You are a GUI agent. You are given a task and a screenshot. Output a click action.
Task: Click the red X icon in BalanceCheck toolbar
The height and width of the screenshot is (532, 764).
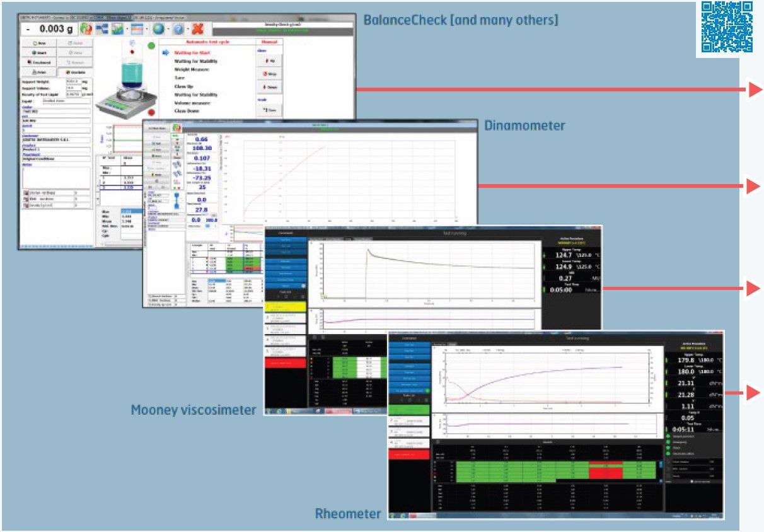point(198,29)
